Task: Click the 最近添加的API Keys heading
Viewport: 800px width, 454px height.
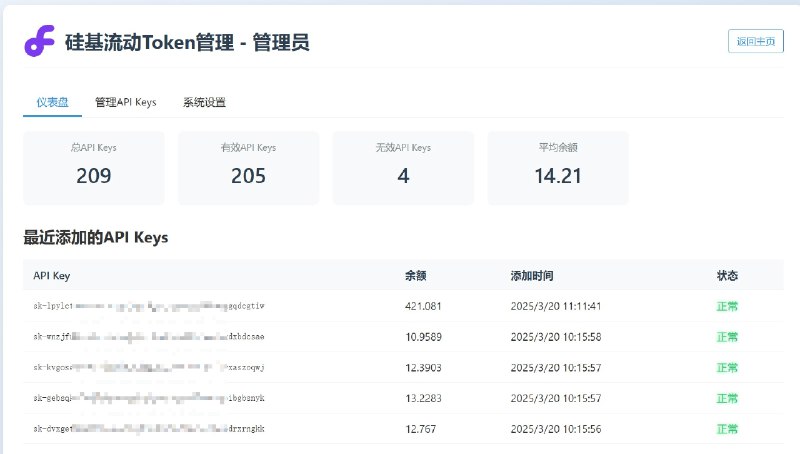Action: 96,238
